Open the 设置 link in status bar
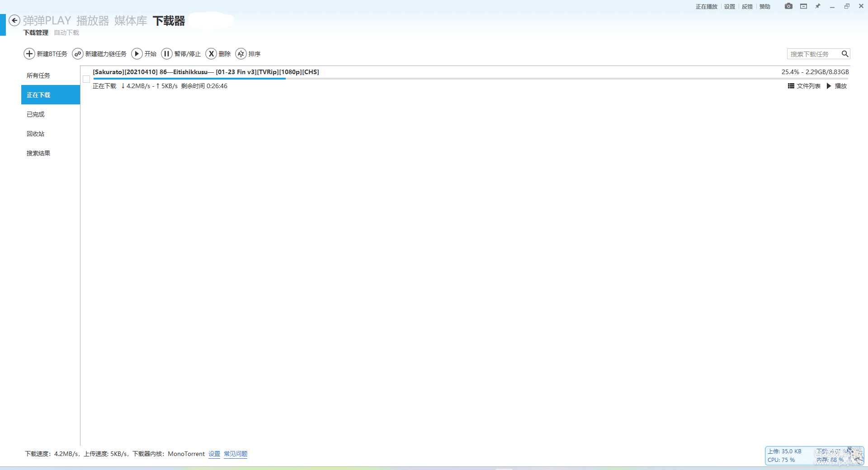868x470 pixels. (214, 454)
